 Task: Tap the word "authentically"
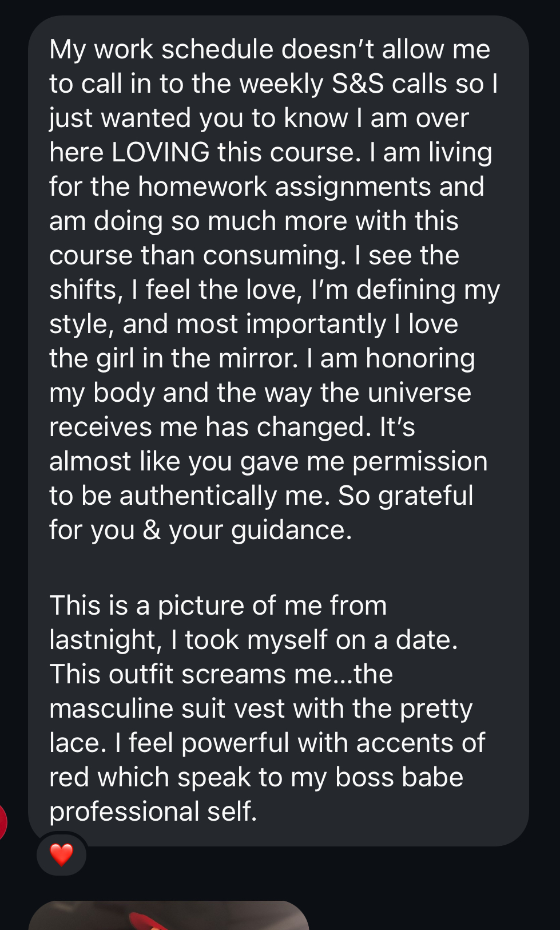pyautogui.click(x=198, y=496)
